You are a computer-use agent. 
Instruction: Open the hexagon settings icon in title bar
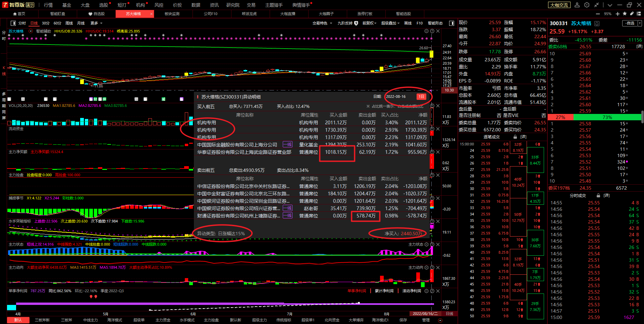point(587,5)
